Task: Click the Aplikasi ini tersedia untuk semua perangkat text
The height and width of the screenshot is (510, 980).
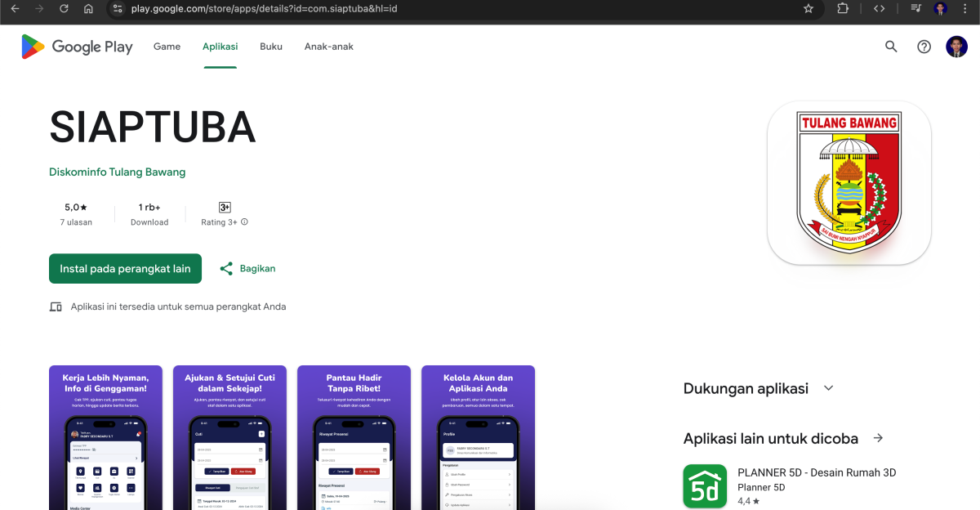Action: [x=178, y=307]
